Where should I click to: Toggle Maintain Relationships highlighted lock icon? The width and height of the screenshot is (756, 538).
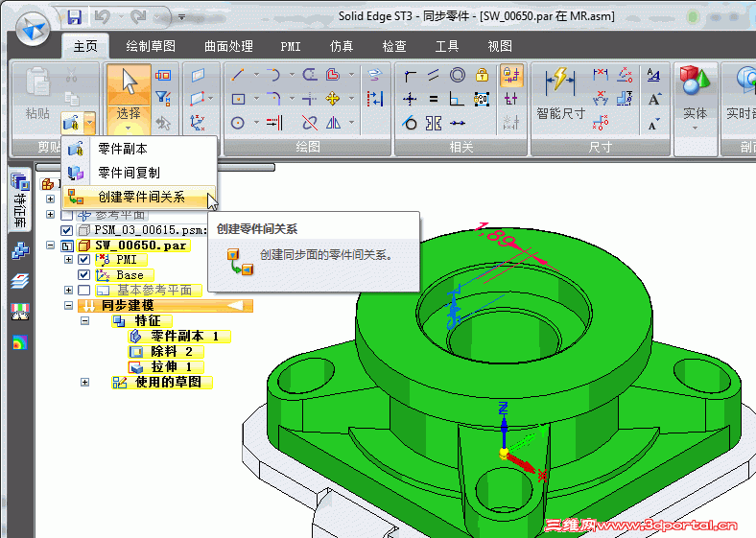(x=511, y=75)
